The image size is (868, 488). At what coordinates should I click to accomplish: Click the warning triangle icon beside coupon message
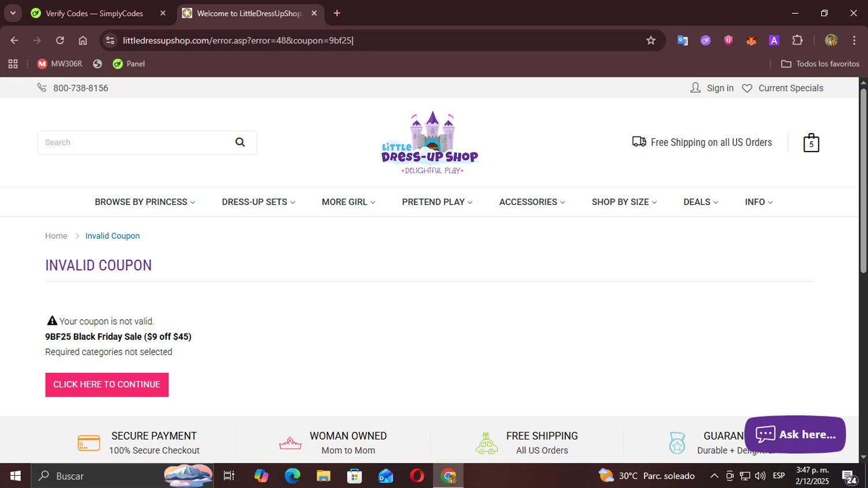coord(52,321)
